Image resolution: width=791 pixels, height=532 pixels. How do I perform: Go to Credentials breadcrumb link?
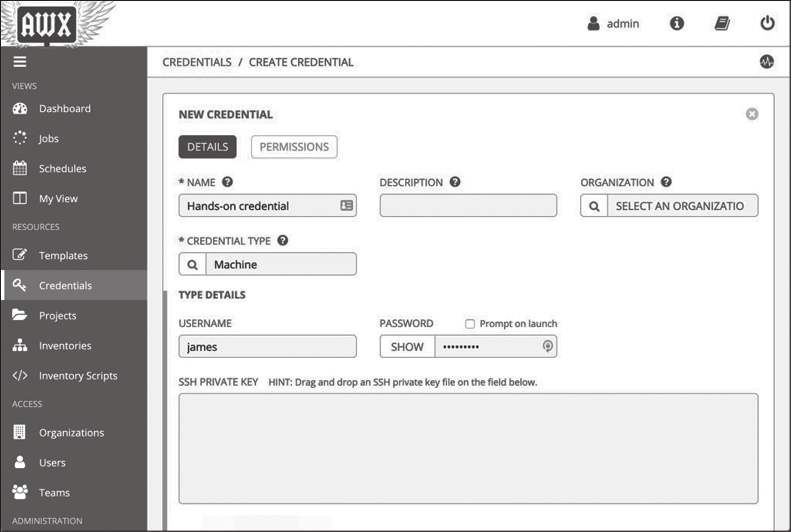point(197,62)
